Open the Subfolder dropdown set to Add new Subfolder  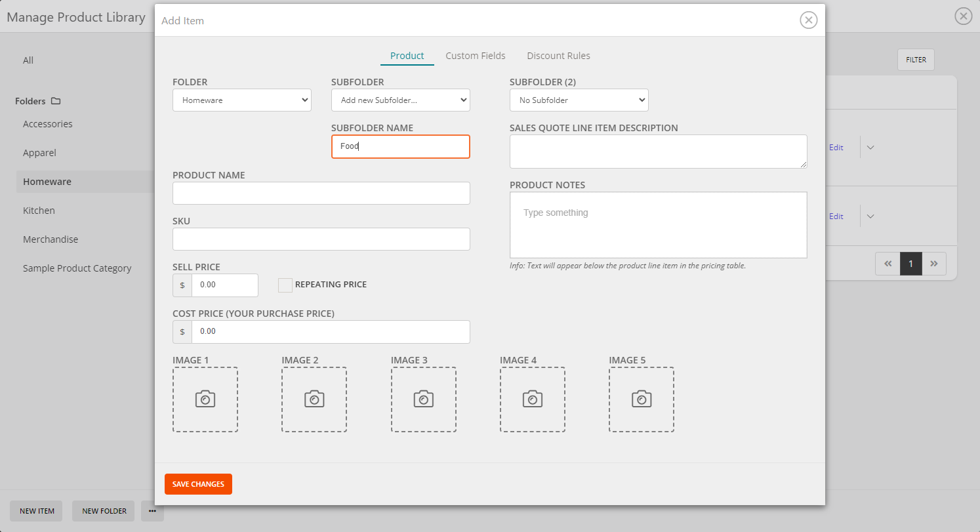(400, 100)
